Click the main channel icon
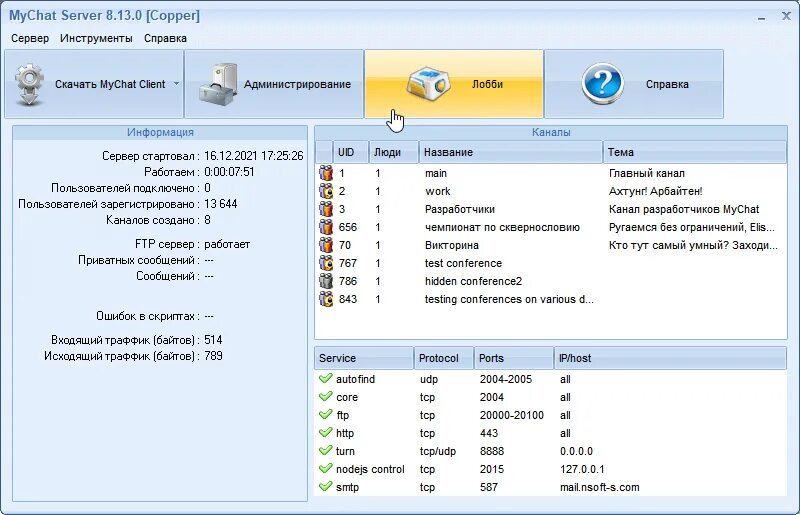This screenshot has height=515, width=800. tap(326, 173)
